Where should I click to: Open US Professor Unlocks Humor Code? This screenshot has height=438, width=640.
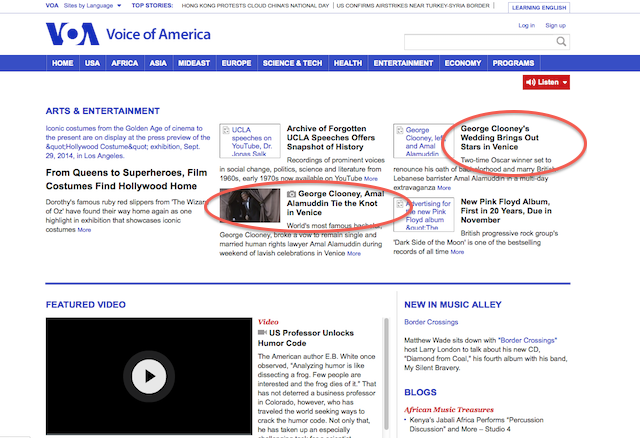click(x=306, y=338)
